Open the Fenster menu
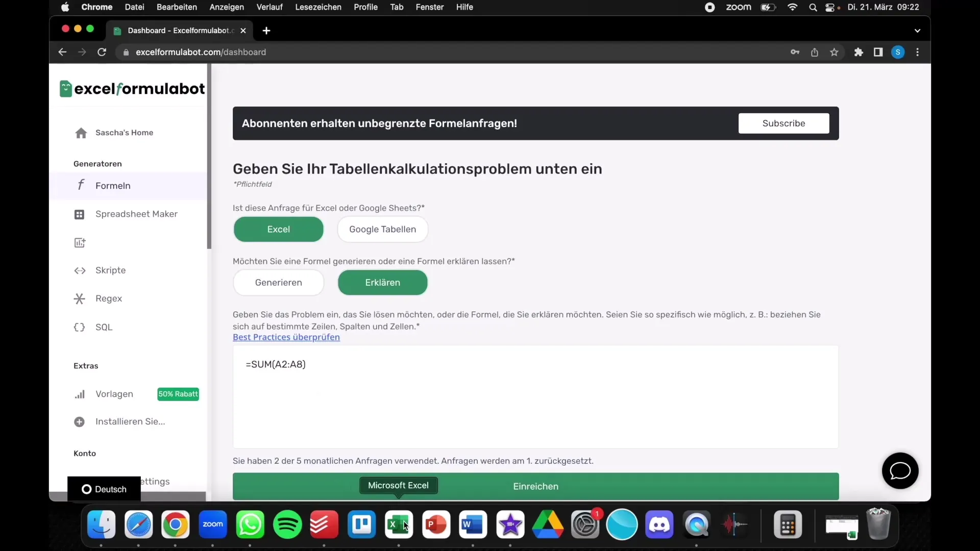 pyautogui.click(x=430, y=7)
